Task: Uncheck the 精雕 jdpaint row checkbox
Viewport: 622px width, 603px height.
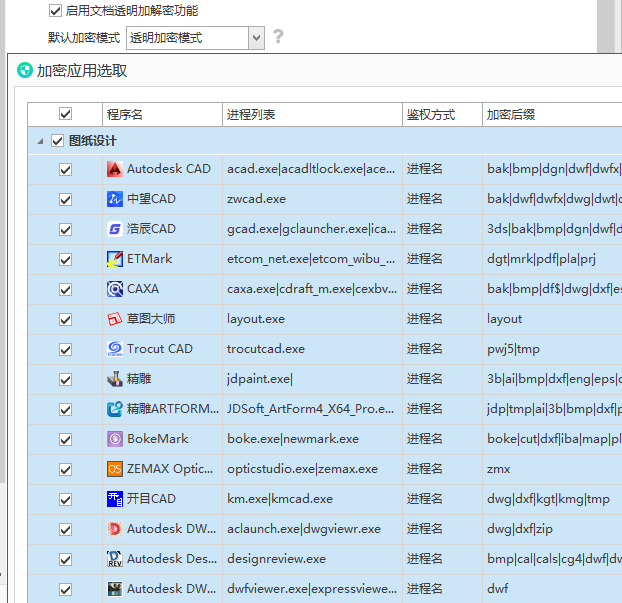Action: [65, 379]
